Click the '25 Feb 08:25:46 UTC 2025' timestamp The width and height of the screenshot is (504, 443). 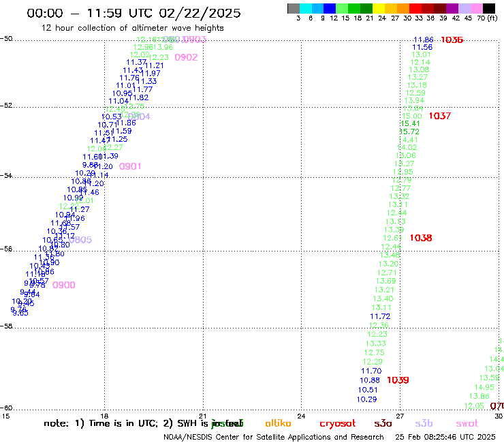tap(445, 437)
